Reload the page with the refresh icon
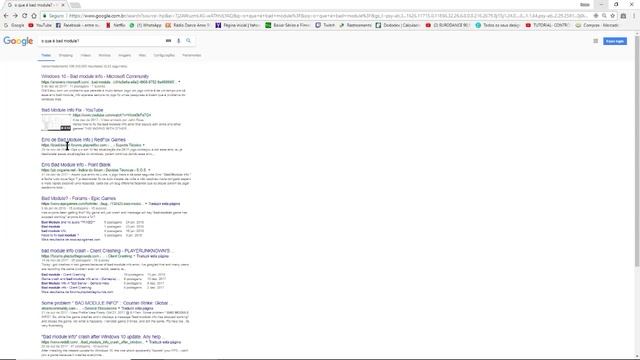Viewport: 640px width, 360px height. tap(24, 16)
